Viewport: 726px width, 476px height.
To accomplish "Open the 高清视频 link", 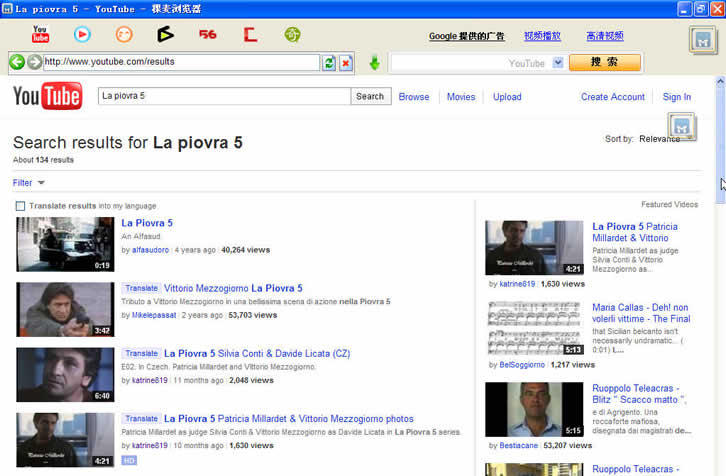I will pyautogui.click(x=605, y=36).
